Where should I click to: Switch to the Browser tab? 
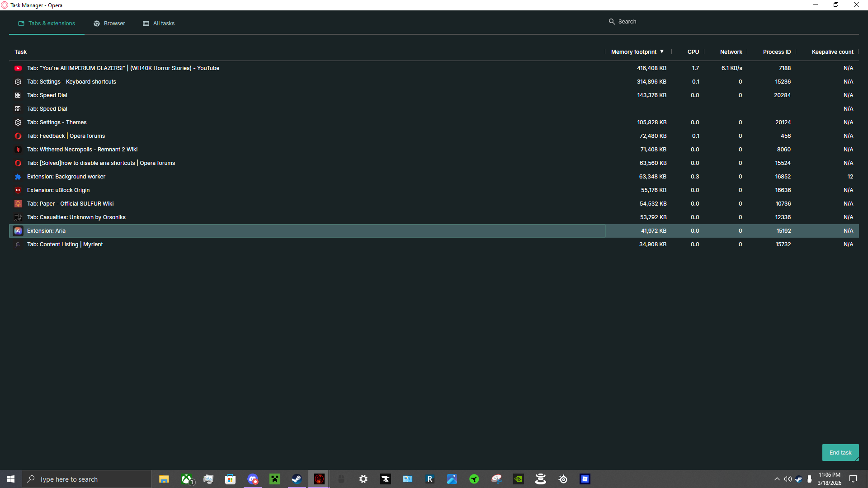pyautogui.click(x=109, y=23)
